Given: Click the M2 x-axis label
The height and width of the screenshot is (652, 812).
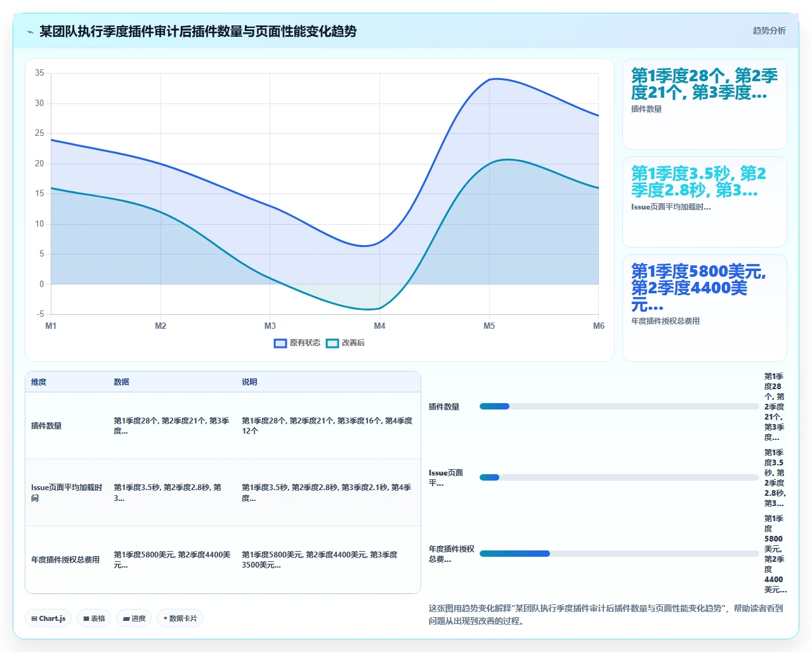Looking at the screenshot, I should 160,326.
